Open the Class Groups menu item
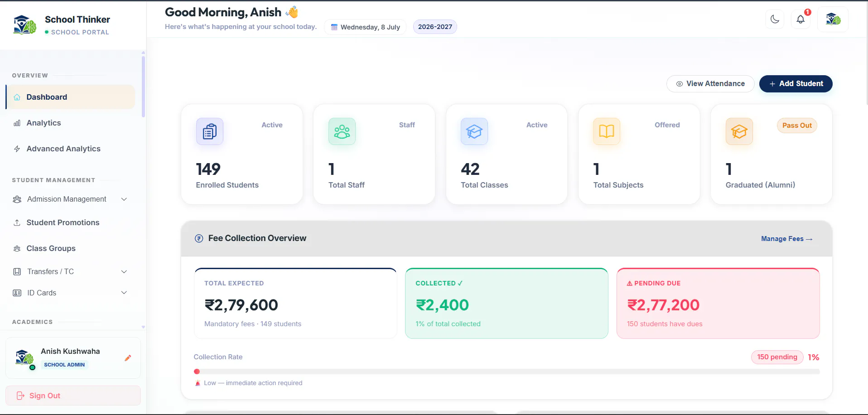The height and width of the screenshot is (415, 868). (70, 248)
